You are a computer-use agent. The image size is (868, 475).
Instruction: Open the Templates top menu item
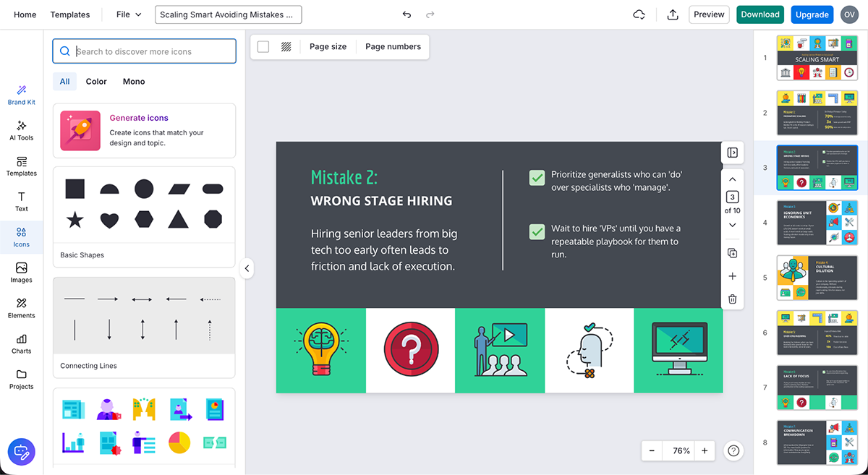[70, 14]
